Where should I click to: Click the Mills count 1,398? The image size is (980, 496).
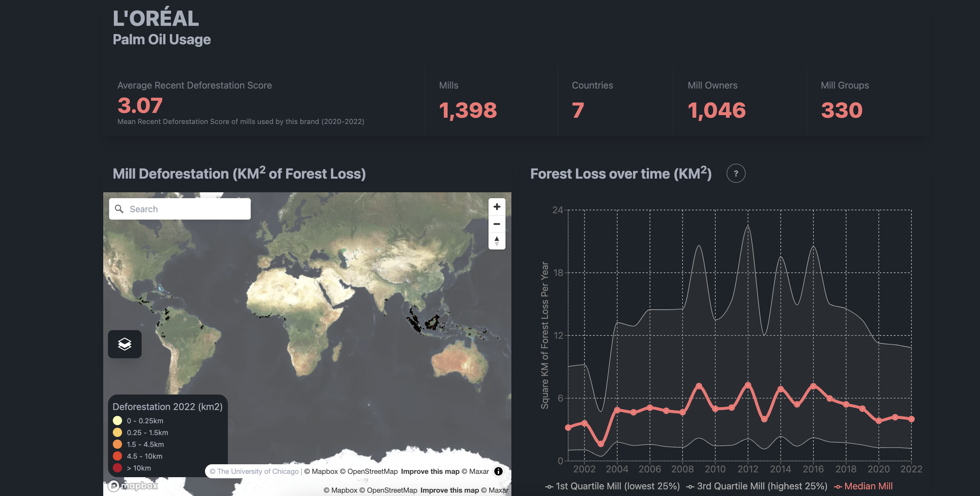point(468,110)
